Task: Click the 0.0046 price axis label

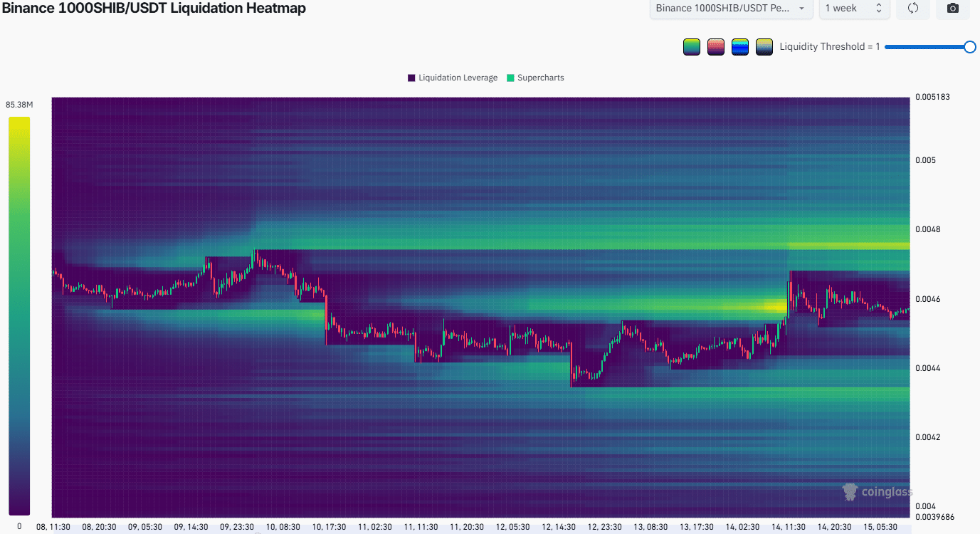Action: click(x=927, y=299)
